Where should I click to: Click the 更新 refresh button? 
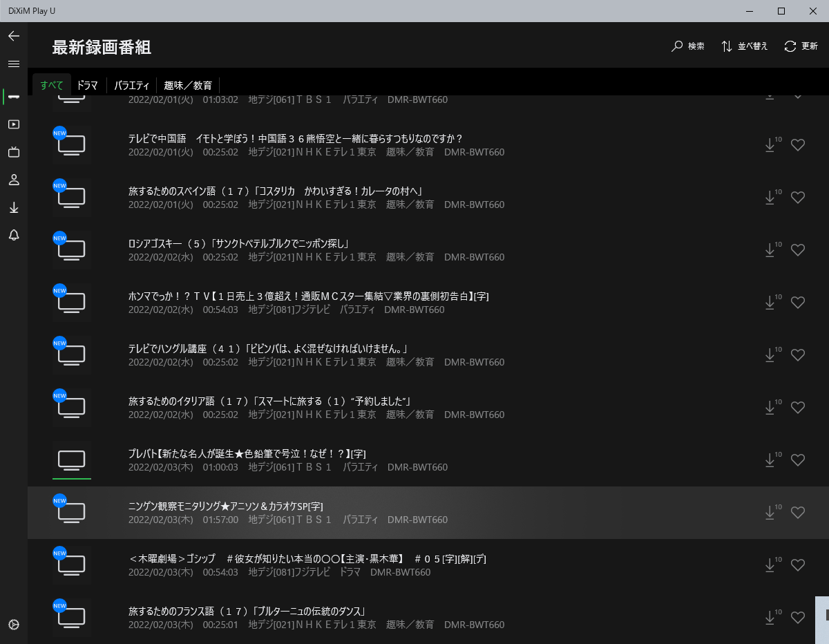[801, 46]
